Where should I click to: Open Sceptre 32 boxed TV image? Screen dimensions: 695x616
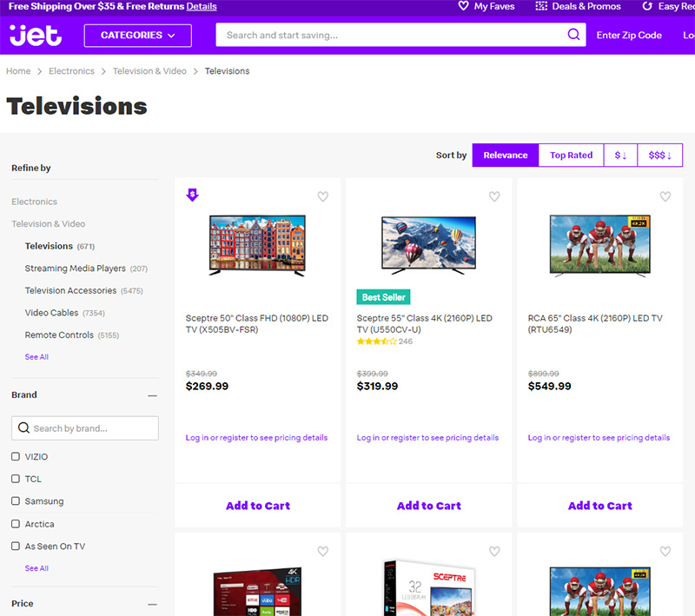click(x=428, y=588)
